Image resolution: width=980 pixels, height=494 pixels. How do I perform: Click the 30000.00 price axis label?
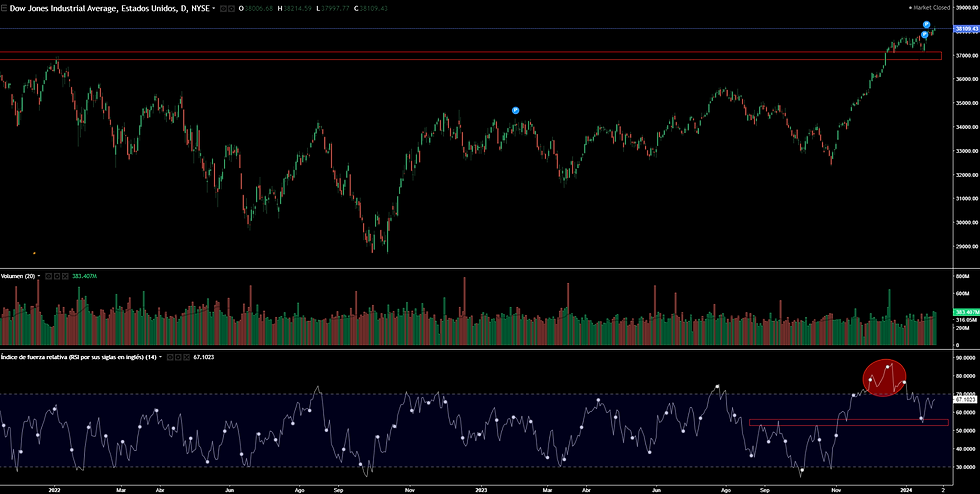(966, 223)
